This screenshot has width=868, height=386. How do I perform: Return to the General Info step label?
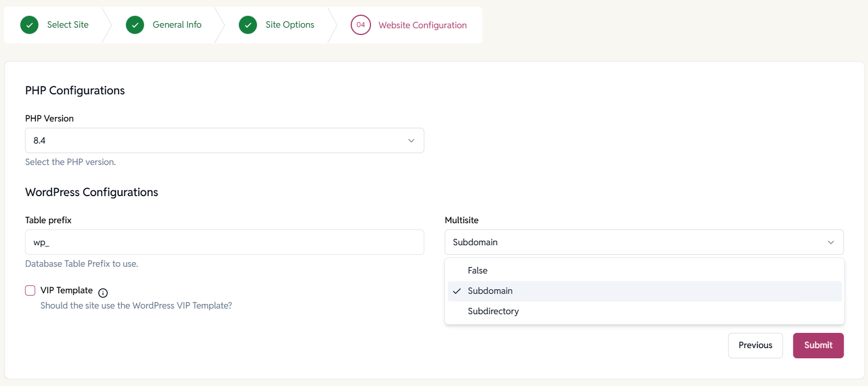177,25
